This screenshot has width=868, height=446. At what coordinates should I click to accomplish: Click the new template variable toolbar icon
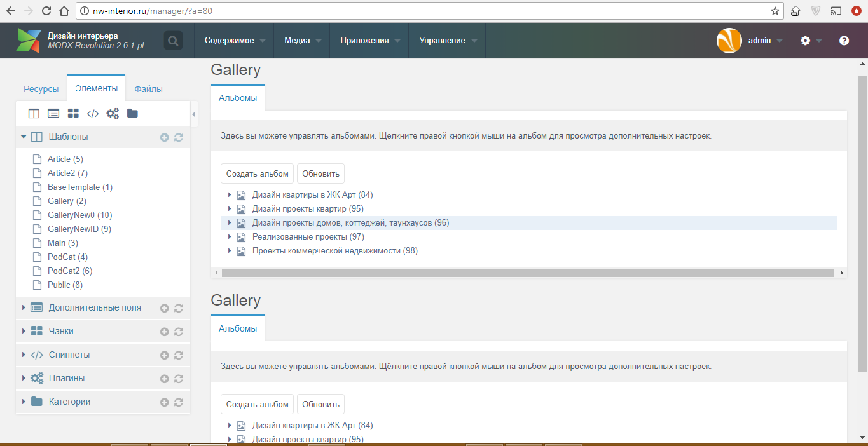click(x=53, y=114)
